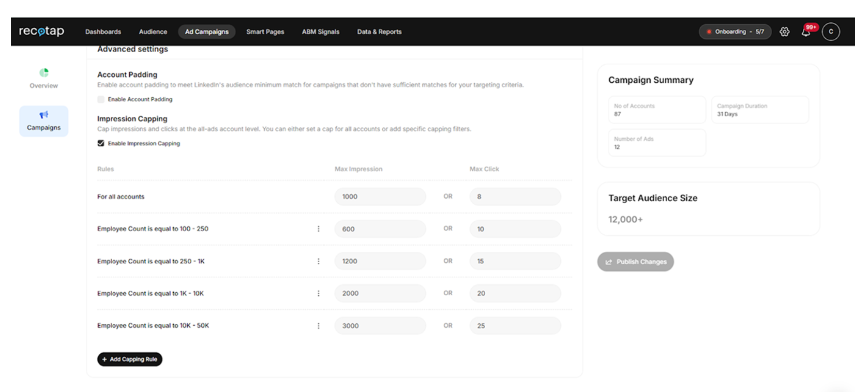The width and height of the screenshot is (868, 392).
Task: Click the 'For all accounts' rule text
Action: pos(121,197)
